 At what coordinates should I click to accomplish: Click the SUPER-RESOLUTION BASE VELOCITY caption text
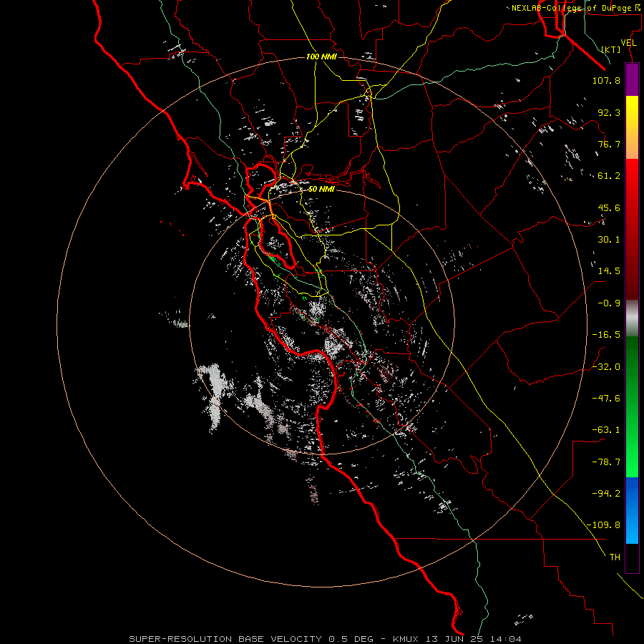[x=225, y=639]
